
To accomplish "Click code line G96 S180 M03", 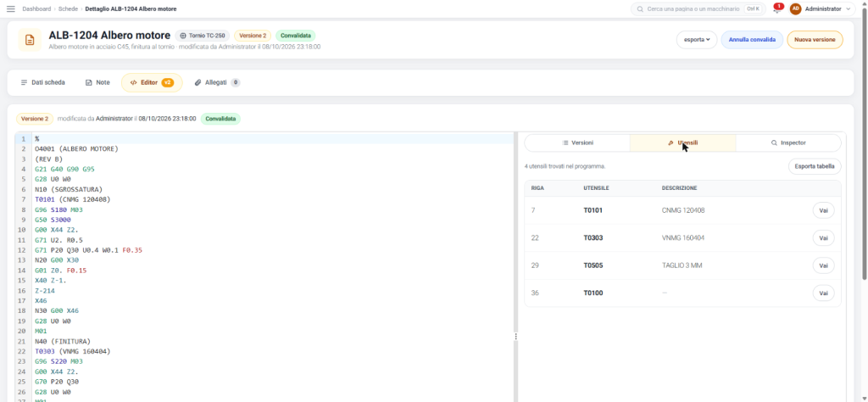I will pos(58,209).
